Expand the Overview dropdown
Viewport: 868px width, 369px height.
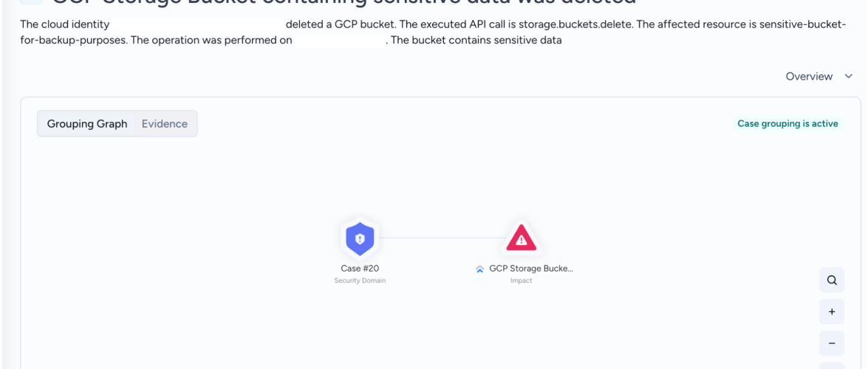[x=819, y=76]
